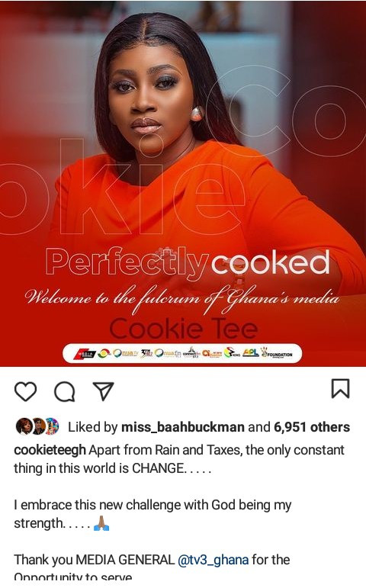Open cookieteegh's profile from the caption
This screenshot has width=366, height=588.
pyautogui.click(x=50, y=450)
